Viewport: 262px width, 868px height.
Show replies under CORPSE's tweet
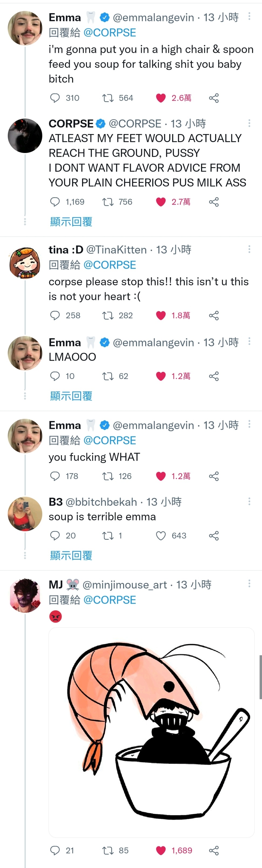pyautogui.click(x=71, y=222)
